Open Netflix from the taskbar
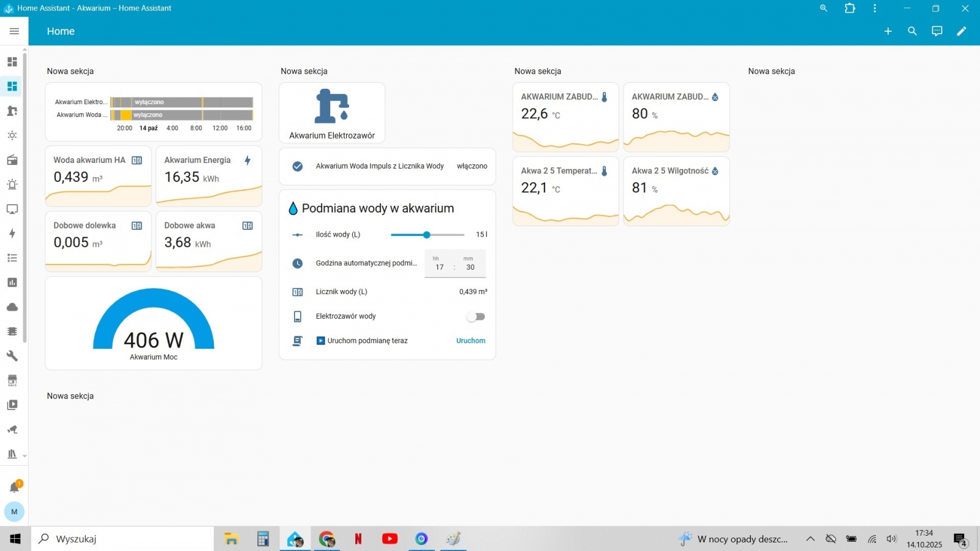Screen dimensions: 980x551 358,539
